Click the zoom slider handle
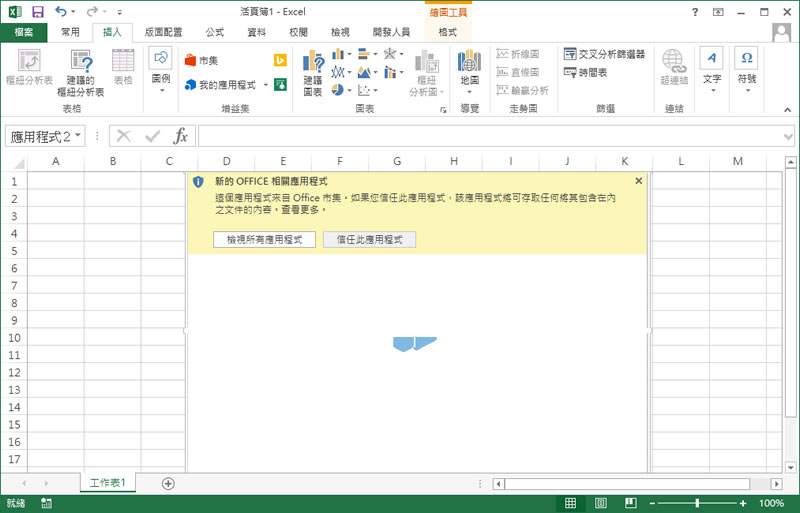The height and width of the screenshot is (513, 800). [x=697, y=504]
